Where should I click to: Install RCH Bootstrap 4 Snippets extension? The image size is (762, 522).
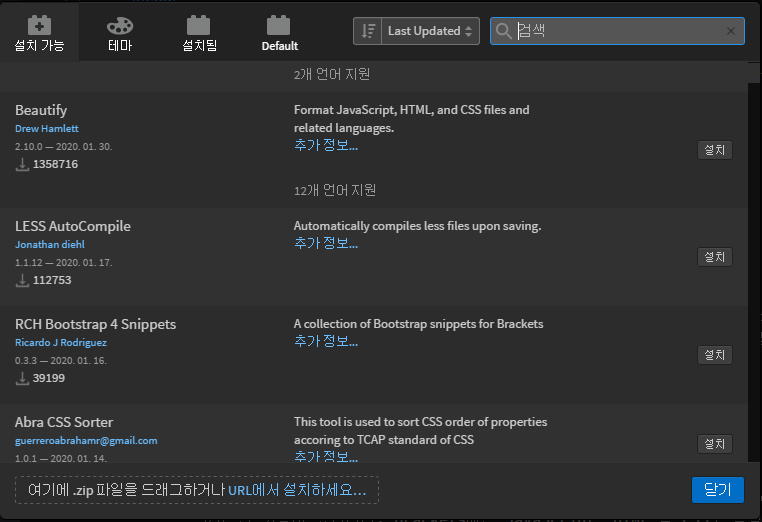pos(714,355)
